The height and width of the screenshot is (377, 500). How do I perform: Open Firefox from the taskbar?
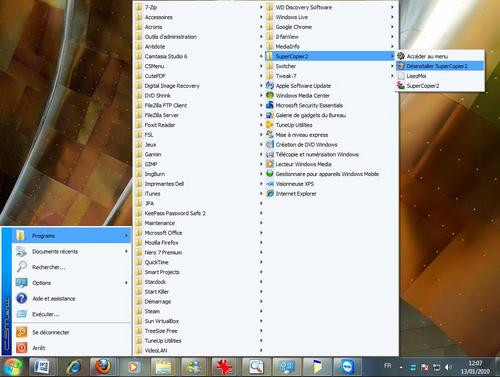[x=103, y=367]
